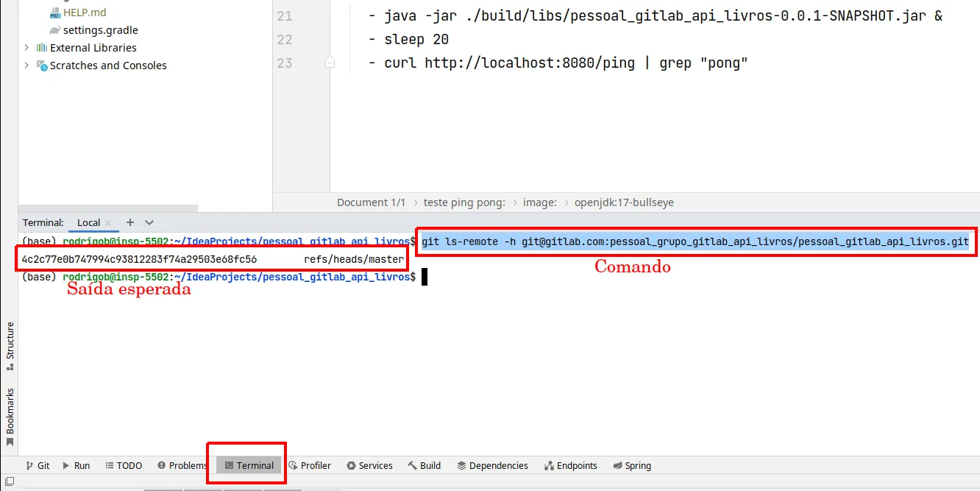Click line number 21 in the gutter
Viewport: 980px width, 491px height.
(x=285, y=16)
